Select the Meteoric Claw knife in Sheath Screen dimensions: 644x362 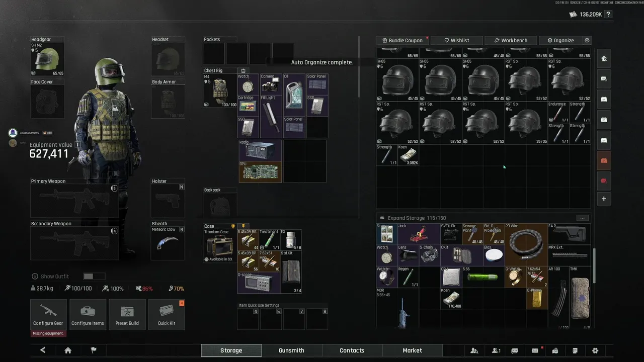pos(168,243)
